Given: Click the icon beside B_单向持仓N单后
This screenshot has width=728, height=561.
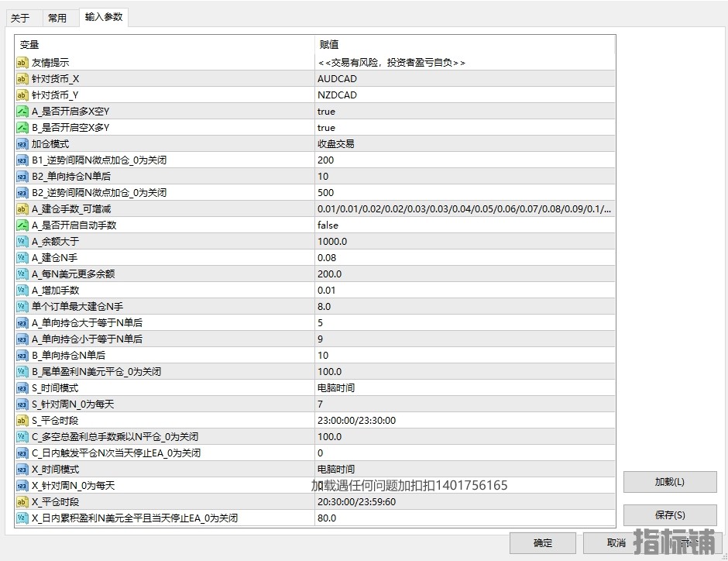Looking at the screenshot, I should (x=22, y=355).
